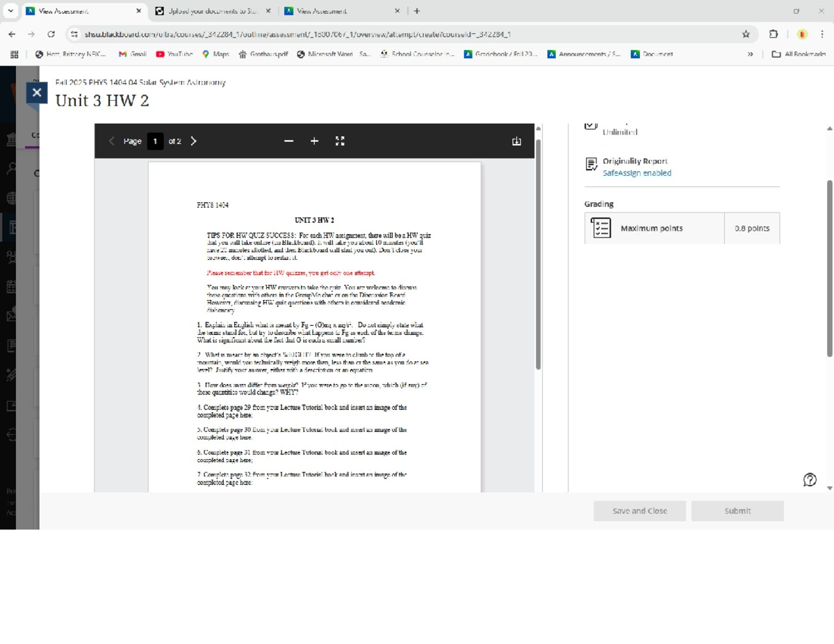This screenshot has height=644, width=834.
Task: Go to next PDF page
Action: [x=194, y=141]
